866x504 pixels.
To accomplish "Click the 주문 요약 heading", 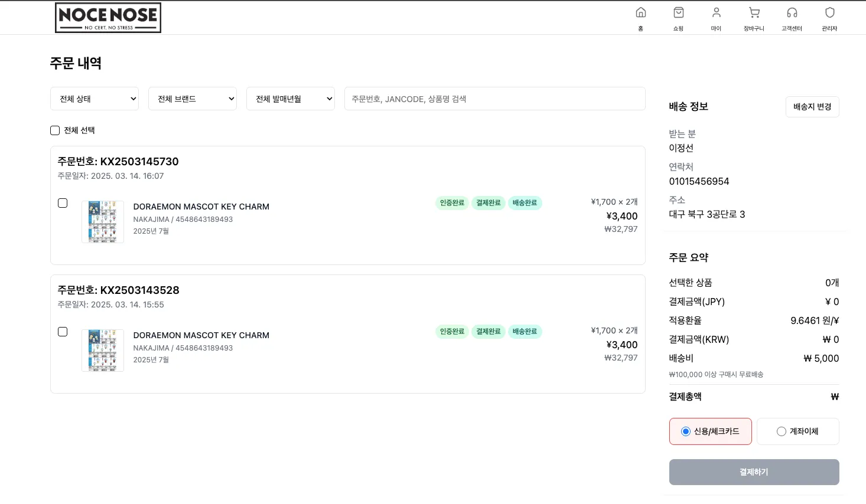I will pos(689,257).
